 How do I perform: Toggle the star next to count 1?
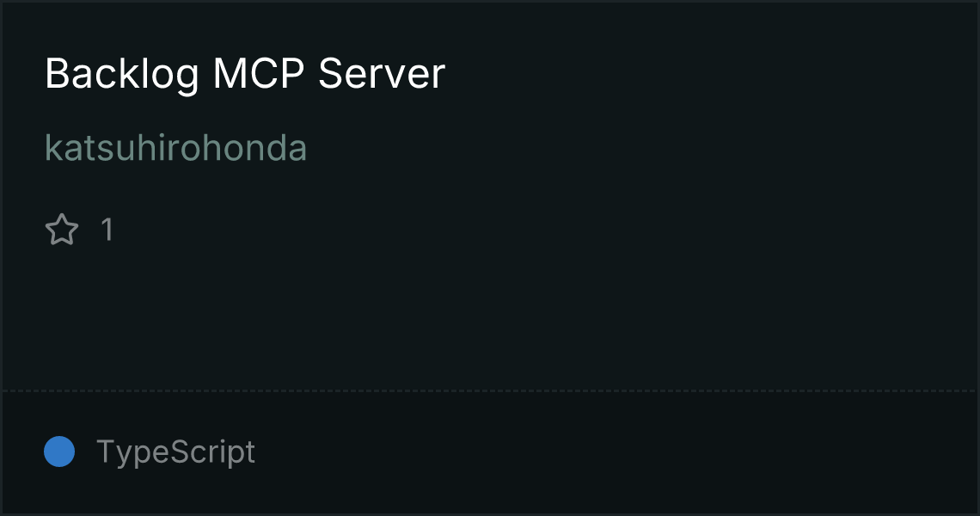click(62, 229)
